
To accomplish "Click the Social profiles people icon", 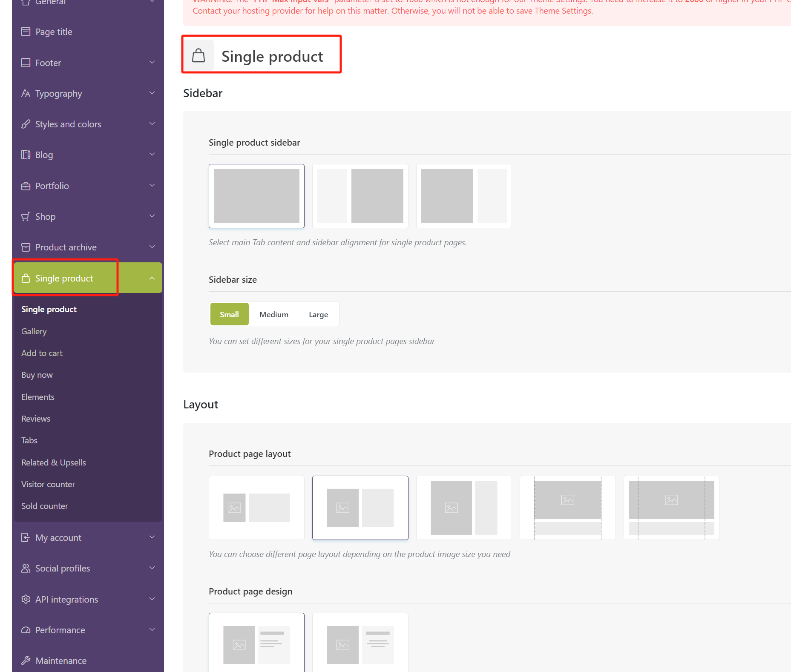I will point(26,569).
